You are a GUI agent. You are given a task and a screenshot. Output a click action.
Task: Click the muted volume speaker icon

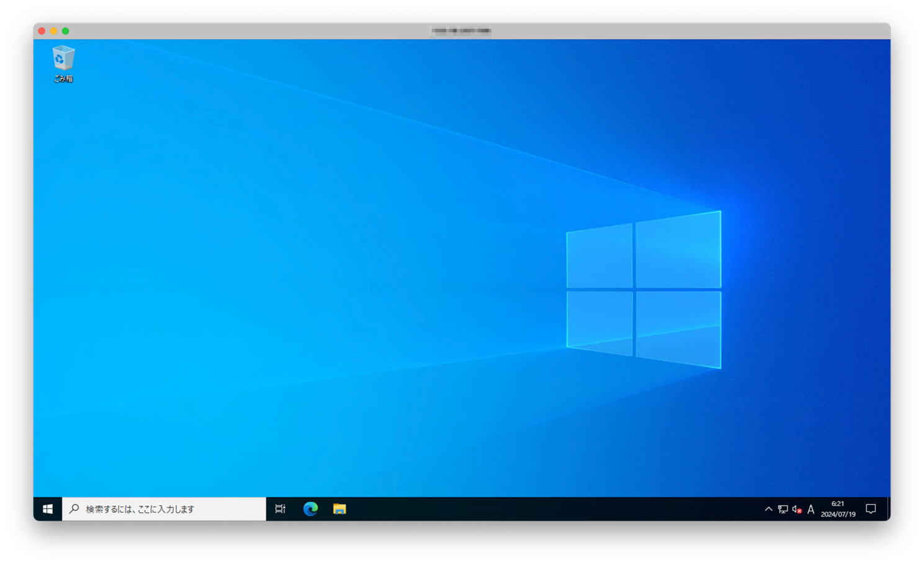pos(797,509)
